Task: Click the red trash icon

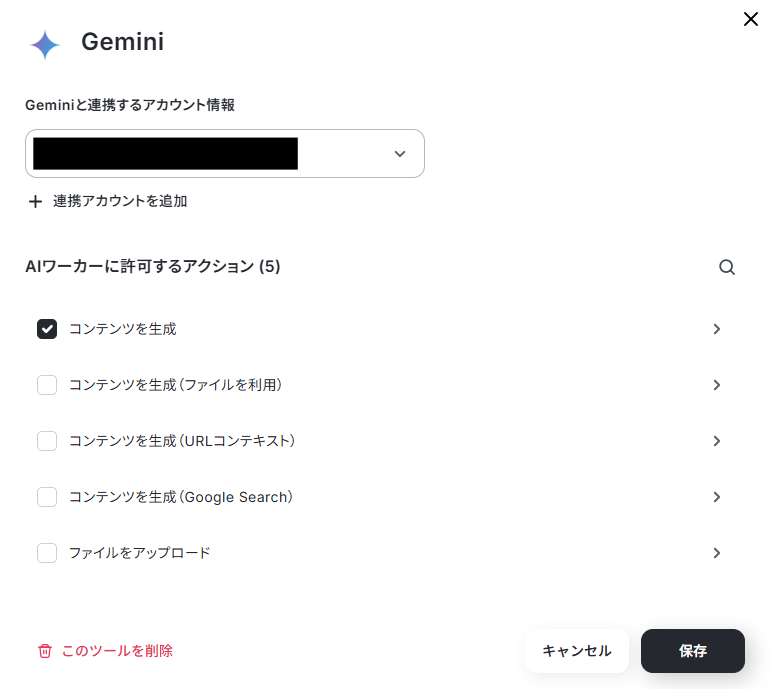Action: 44,651
